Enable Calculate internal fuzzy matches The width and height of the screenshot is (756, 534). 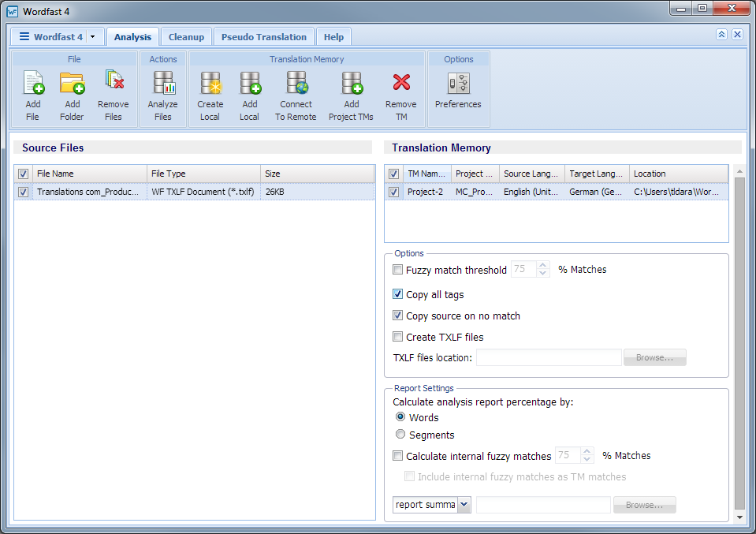click(x=398, y=455)
